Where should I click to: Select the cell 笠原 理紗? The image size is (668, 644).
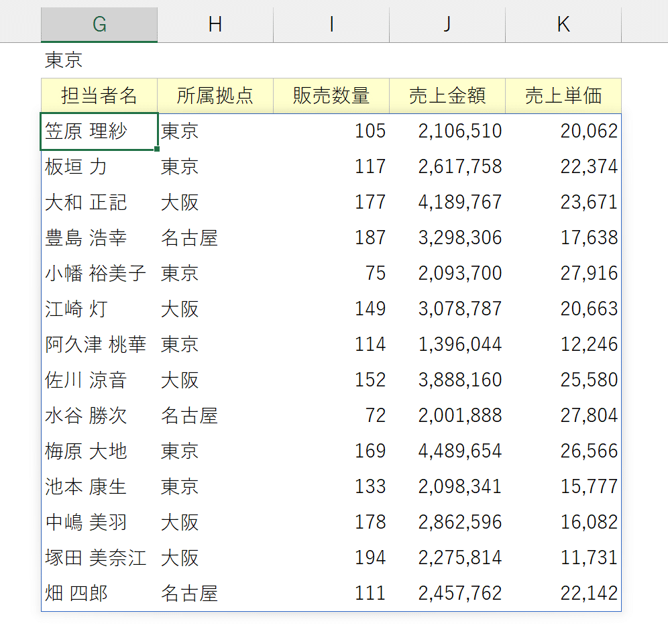point(99,131)
